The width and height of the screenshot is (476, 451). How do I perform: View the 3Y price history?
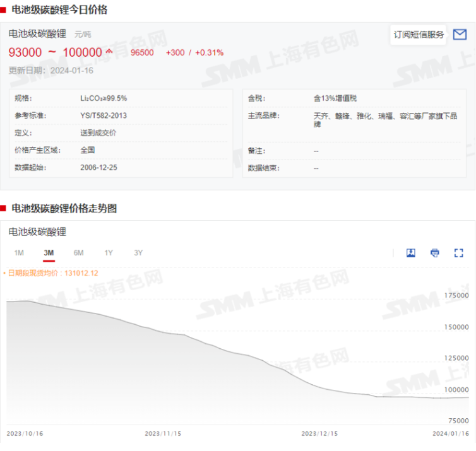138,253
